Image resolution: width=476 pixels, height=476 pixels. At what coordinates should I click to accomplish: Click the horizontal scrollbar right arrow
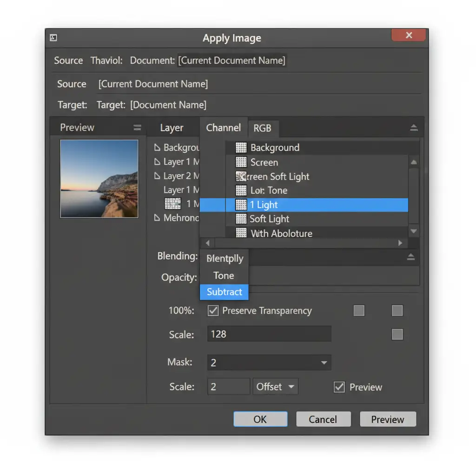click(400, 243)
